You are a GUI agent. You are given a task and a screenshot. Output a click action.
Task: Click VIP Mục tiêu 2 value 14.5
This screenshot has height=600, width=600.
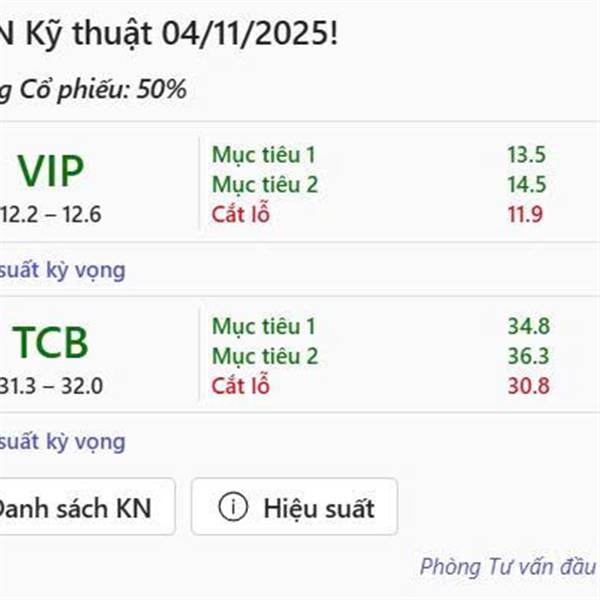pos(527,184)
